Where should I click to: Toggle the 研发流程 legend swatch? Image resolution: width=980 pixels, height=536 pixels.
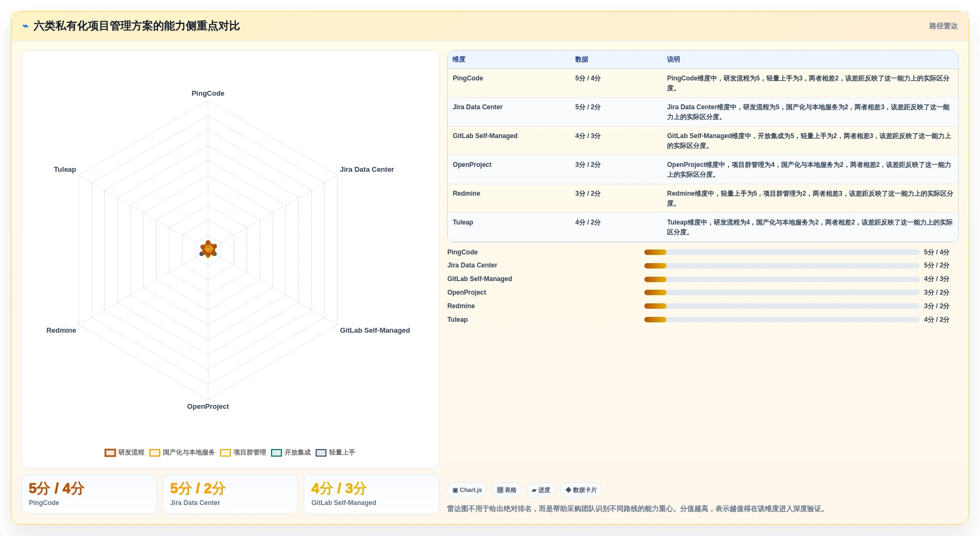coord(110,453)
